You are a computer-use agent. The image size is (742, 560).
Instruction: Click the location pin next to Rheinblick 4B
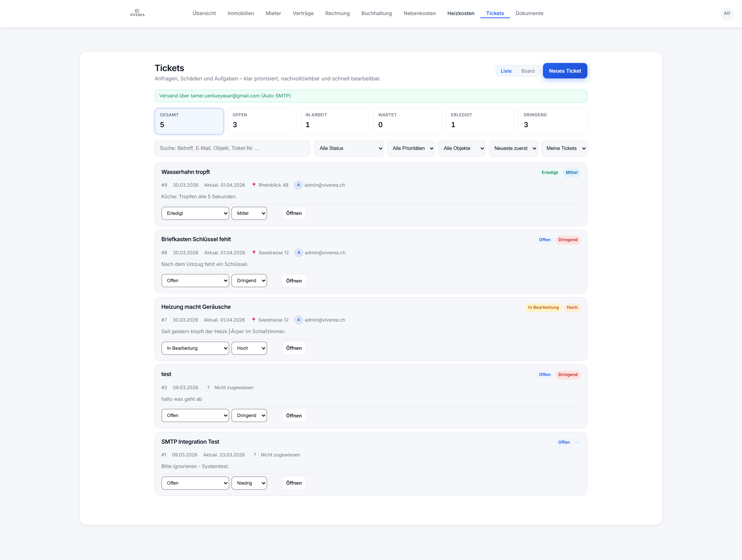click(x=254, y=185)
